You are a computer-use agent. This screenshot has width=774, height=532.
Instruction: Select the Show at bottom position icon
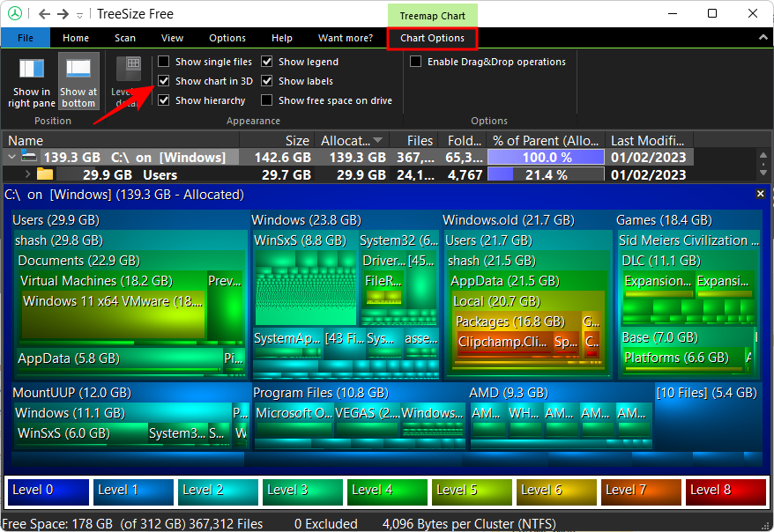click(x=78, y=79)
